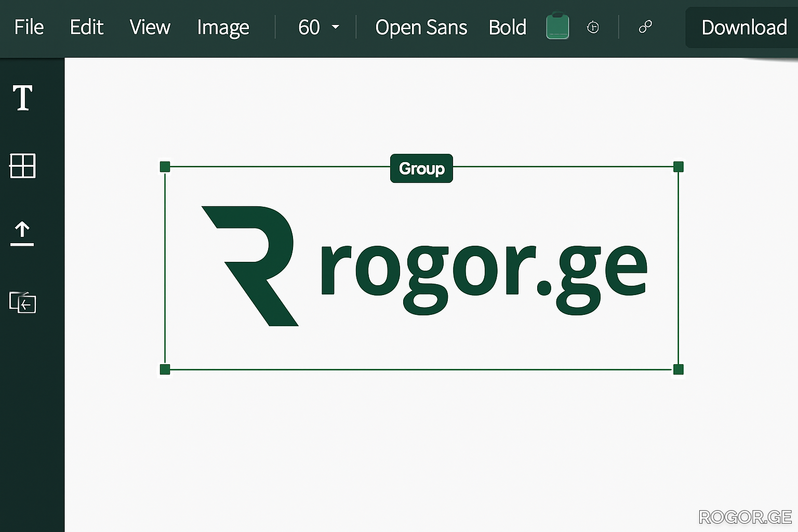Image resolution: width=798 pixels, height=532 pixels.
Task: Open the grid layout tool
Action: [22, 166]
